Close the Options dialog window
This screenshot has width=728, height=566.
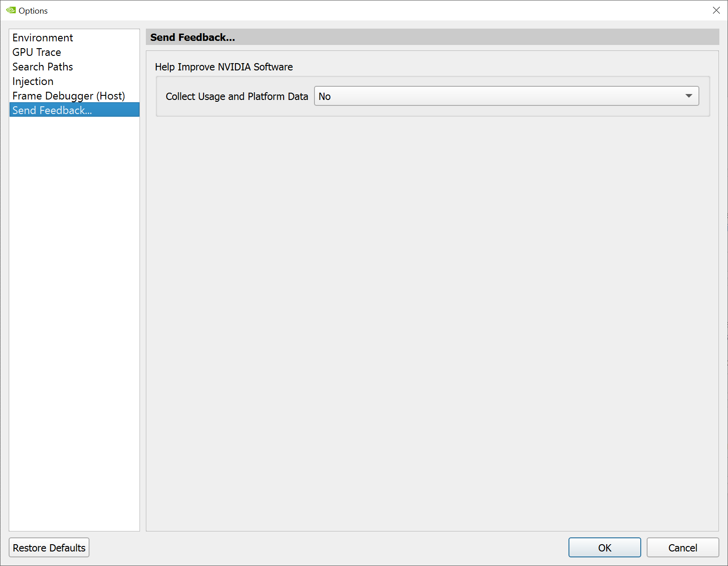point(716,10)
